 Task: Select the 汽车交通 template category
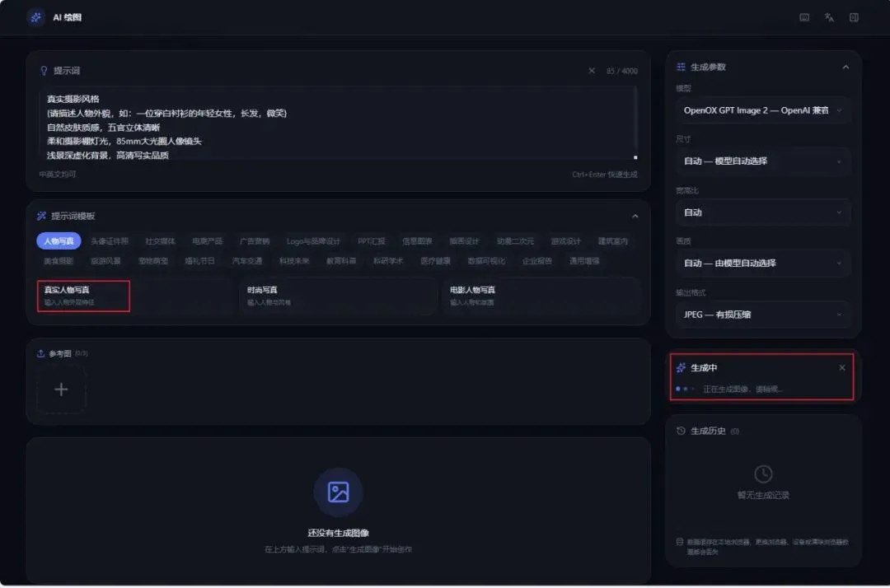(247, 261)
